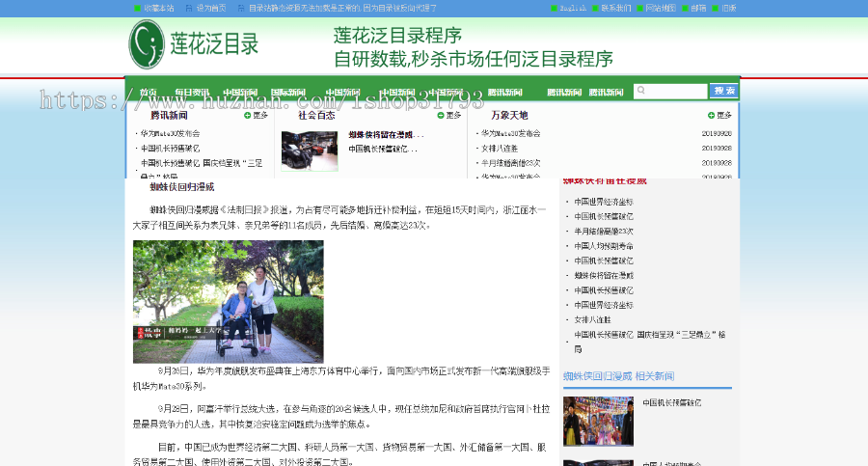Click the home icon before 设为首页

tap(189, 9)
